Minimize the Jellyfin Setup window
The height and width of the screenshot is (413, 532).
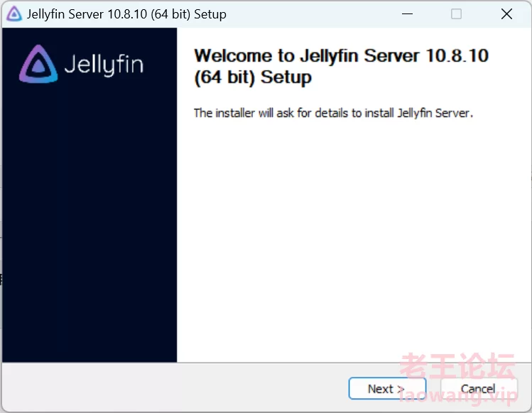pyautogui.click(x=407, y=14)
